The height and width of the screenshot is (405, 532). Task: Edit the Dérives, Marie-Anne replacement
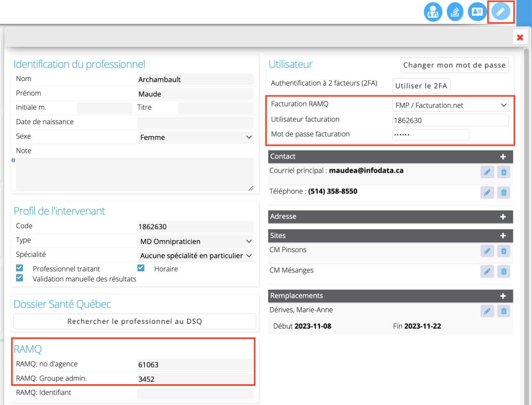pyautogui.click(x=487, y=311)
